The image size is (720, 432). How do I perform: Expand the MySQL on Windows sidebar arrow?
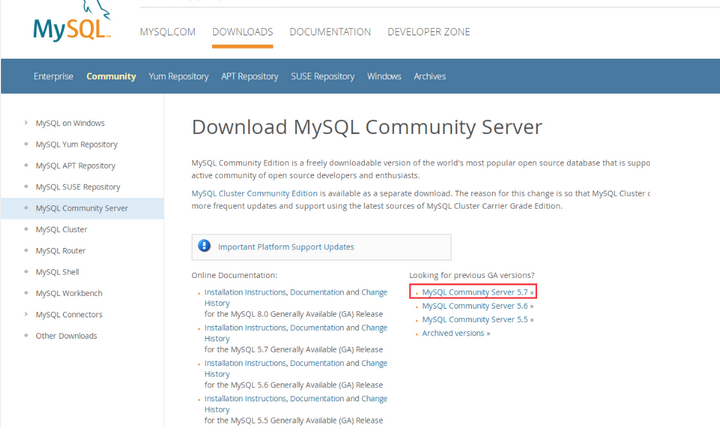(26, 123)
